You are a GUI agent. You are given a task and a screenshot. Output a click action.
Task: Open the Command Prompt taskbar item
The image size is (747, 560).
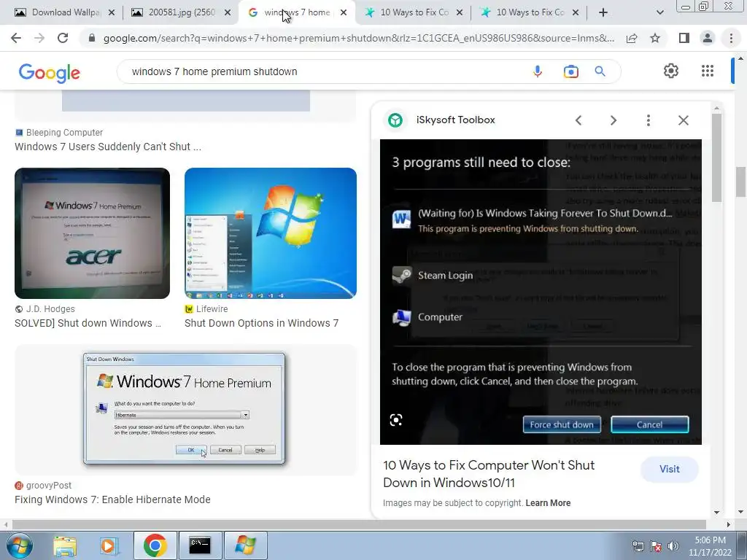pos(200,545)
